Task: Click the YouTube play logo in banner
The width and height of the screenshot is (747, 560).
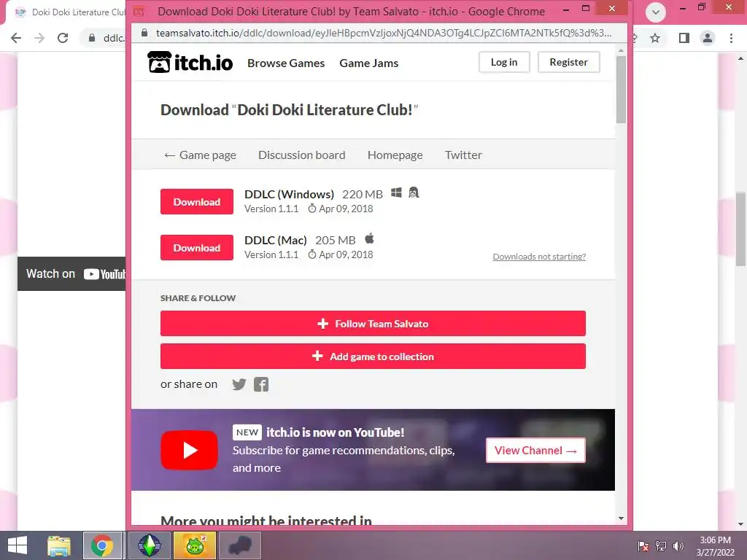Action: (x=189, y=450)
